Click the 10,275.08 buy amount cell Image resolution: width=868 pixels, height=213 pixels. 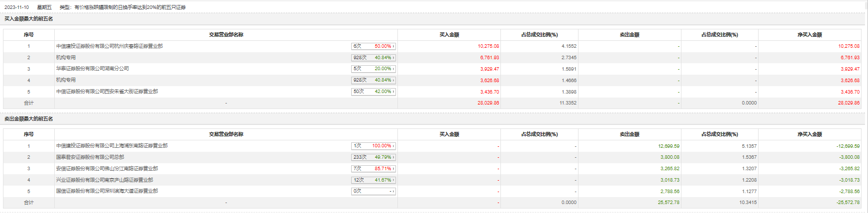tap(488, 46)
